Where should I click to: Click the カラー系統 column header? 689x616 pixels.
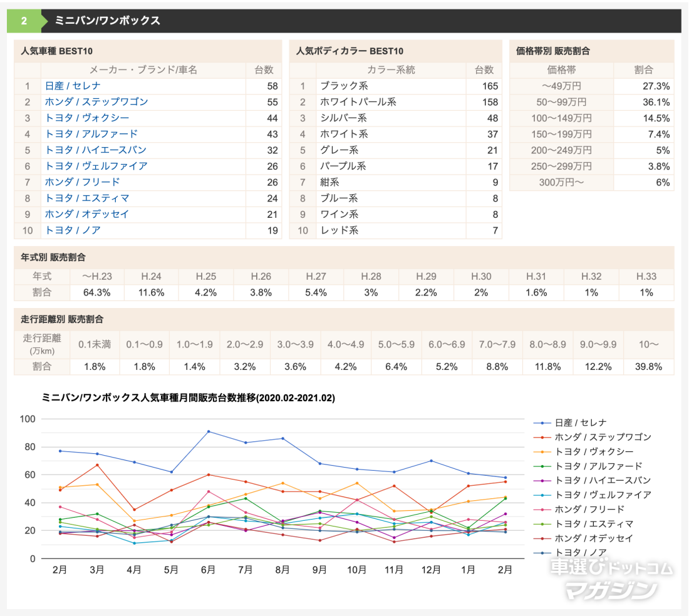point(391,70)
